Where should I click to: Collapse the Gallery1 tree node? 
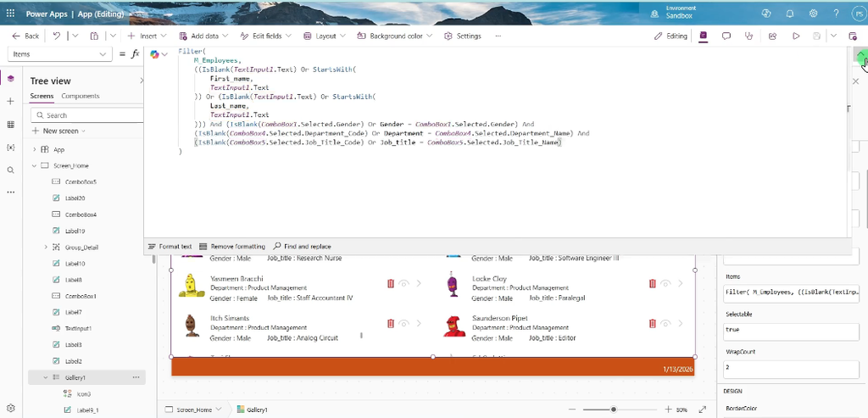pyautogui.click(x=46, y=377)
